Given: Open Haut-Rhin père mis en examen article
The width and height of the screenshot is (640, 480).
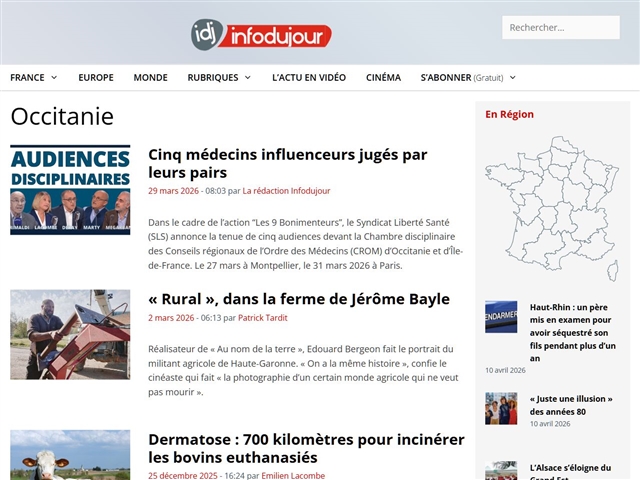Looking at the screenshot, I should 573,333.
